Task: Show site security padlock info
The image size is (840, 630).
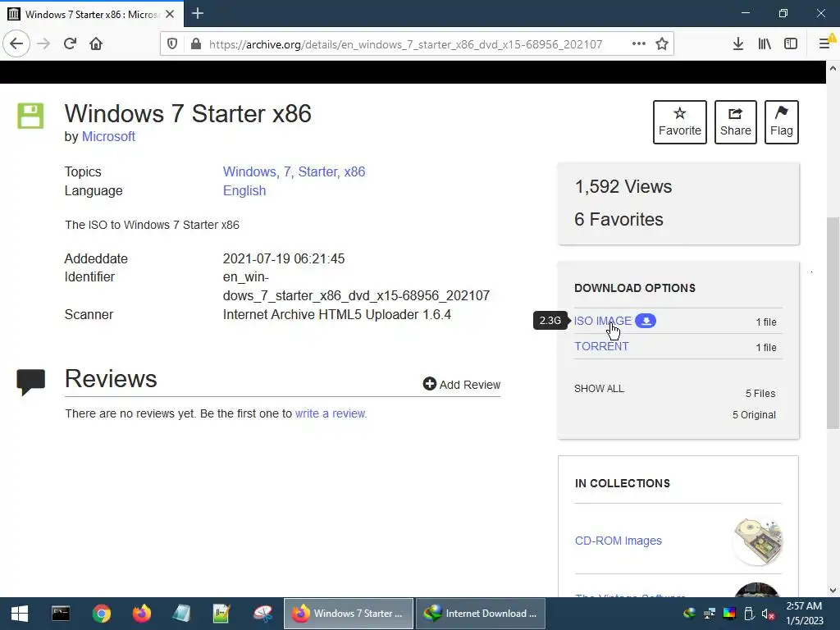Action: (196, 44)
